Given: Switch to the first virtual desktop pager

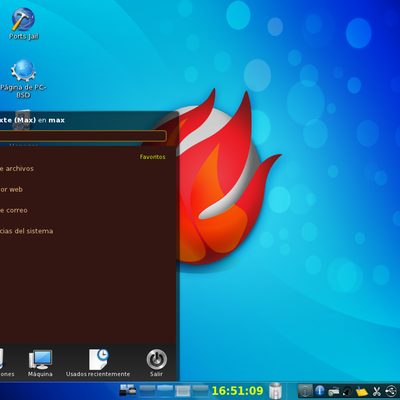Looking at the screenshot, I should 147,390.
